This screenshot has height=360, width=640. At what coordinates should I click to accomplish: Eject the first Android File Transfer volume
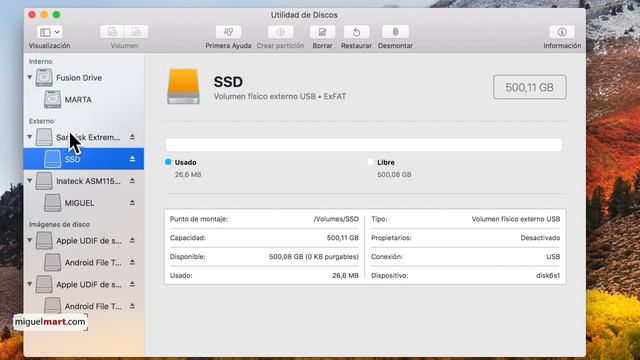[x=132, y=262]
